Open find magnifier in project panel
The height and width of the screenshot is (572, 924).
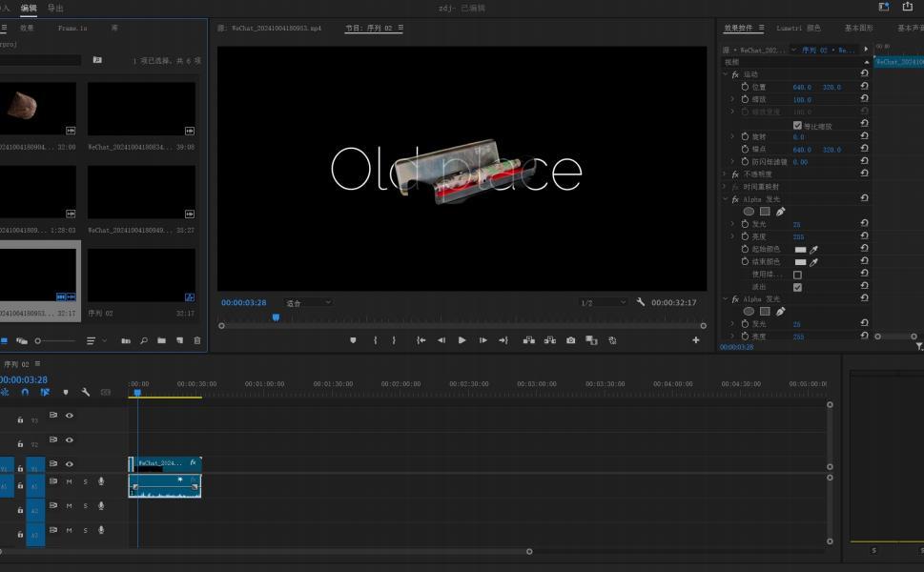coord(144,340)
